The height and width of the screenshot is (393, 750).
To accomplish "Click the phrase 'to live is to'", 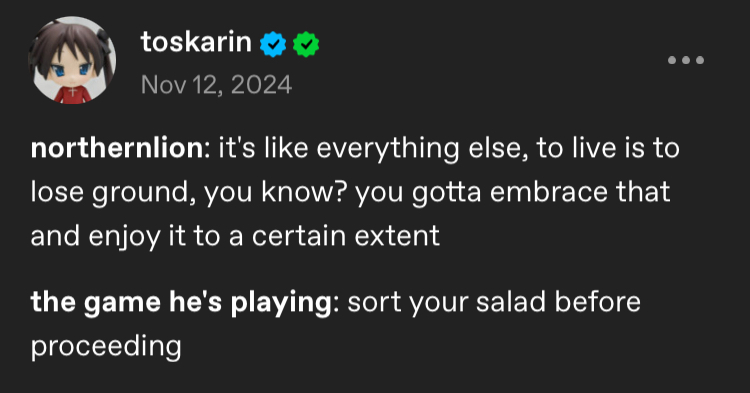I will tap(608, 148).
